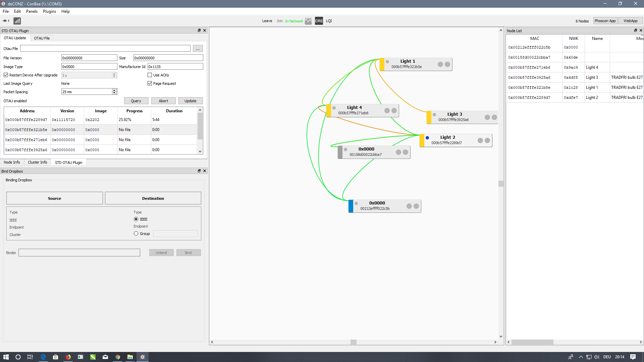Image resolution: width=644 pixels, height=362 pixels.
Task: Increase the Packet Spacing value arrow
Action: 114,90
